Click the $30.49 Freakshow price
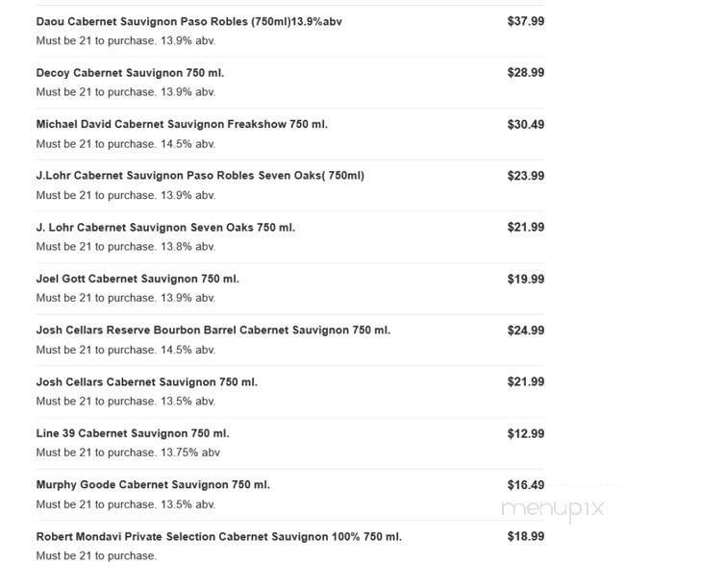This screenshot has height=588, width=725. [525, 124]
